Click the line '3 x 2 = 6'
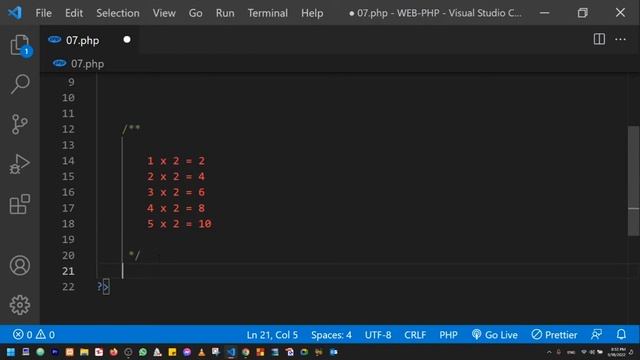The image size is (640, 360). [x=176, y=192]
